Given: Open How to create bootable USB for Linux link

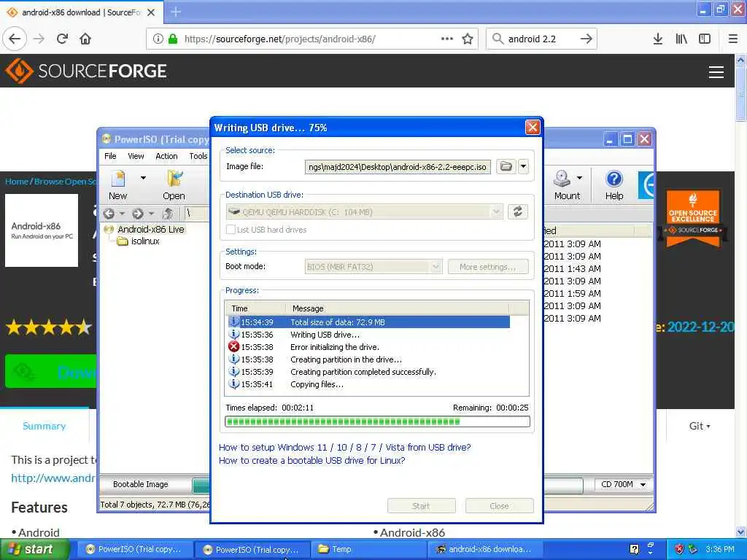Looking at the screenshot, I should [311, 461].
